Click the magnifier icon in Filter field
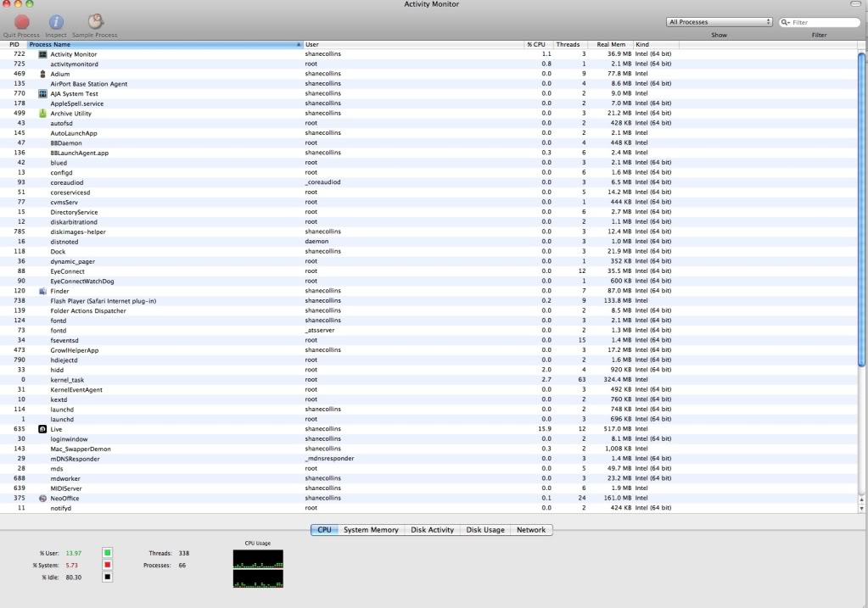Screen dimensions: 868x608 pyautogui.click(x=785, y=22)
